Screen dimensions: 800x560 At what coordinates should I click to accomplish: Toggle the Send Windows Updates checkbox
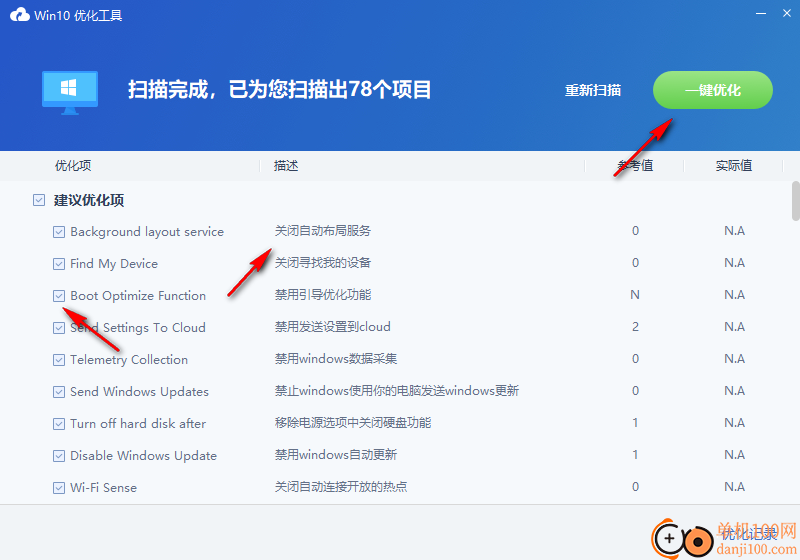[x=59, y=392]
